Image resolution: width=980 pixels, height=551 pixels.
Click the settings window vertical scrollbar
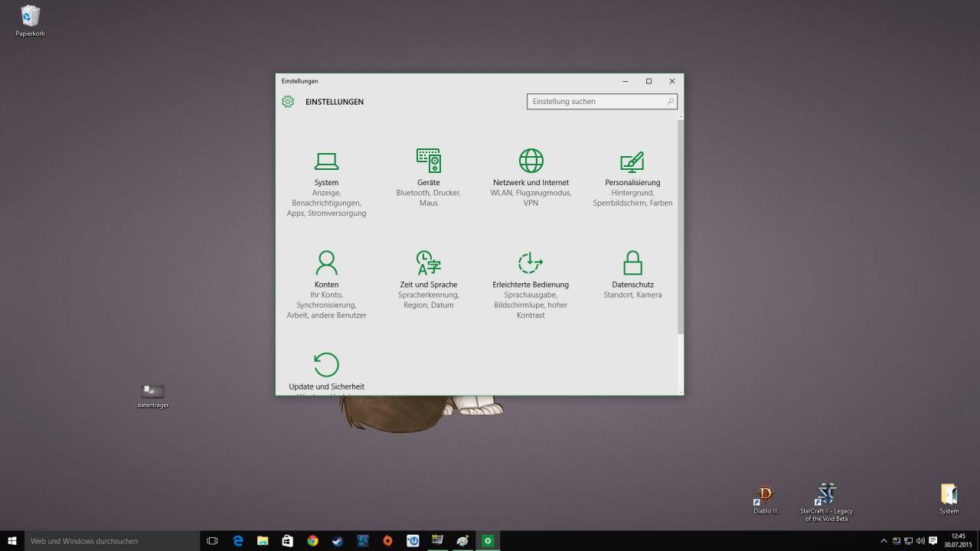click(680, 227)
